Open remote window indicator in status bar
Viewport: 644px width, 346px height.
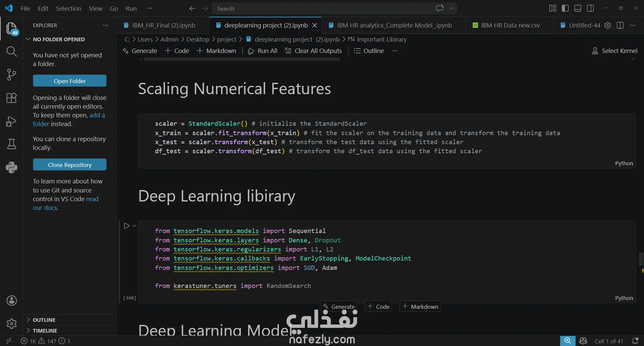[9, 341]
